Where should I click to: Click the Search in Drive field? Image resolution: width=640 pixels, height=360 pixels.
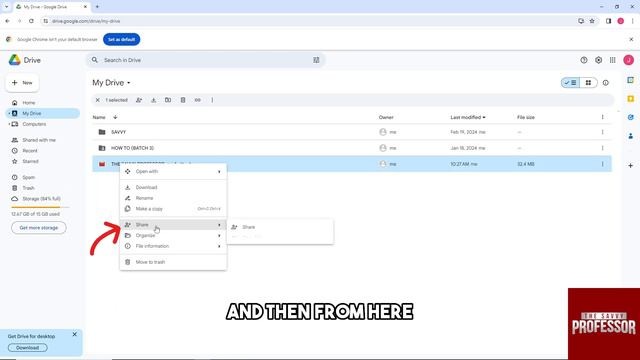coord(205,60)
